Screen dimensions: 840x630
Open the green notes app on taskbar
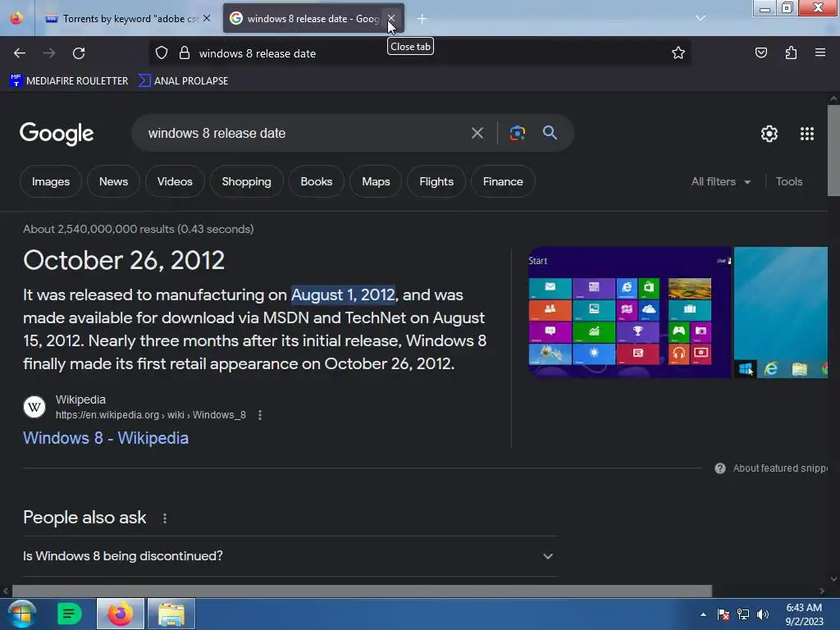tap(69, 614)
